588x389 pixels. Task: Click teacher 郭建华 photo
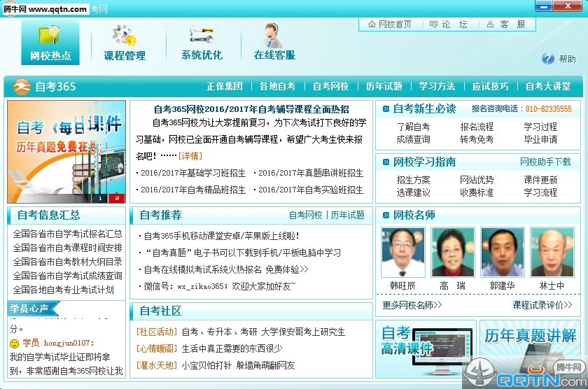click(x=503, y=252)
